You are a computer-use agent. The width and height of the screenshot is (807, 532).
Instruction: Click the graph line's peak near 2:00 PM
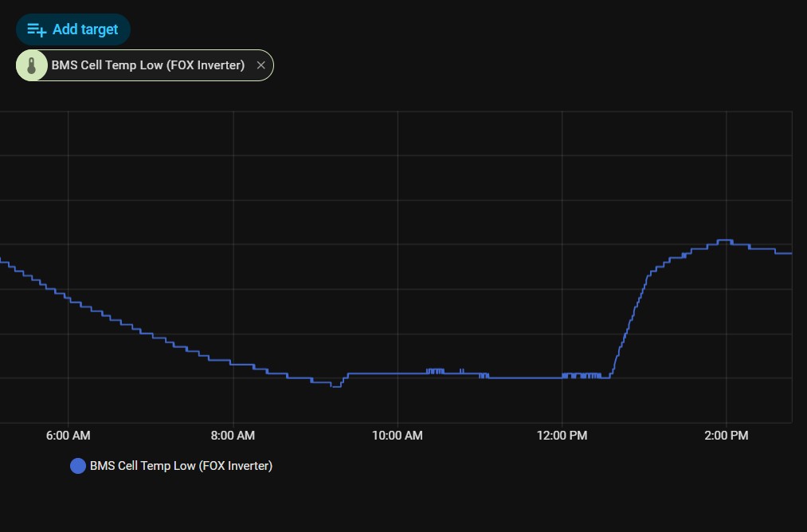(x=724, y=240)
